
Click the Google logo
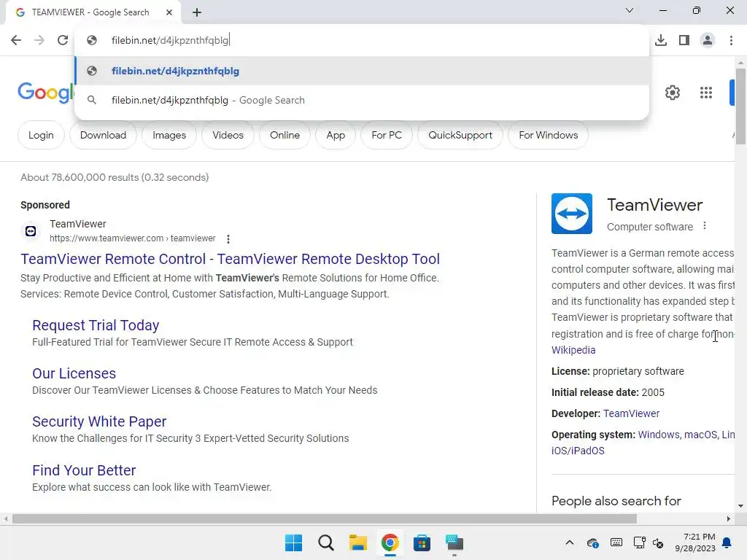[46, 92]
